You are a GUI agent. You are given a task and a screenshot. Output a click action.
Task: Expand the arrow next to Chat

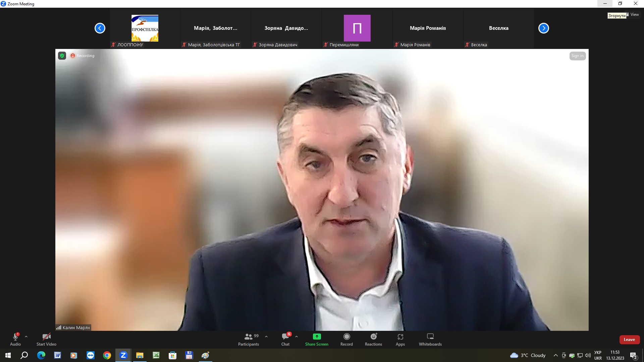297,337
